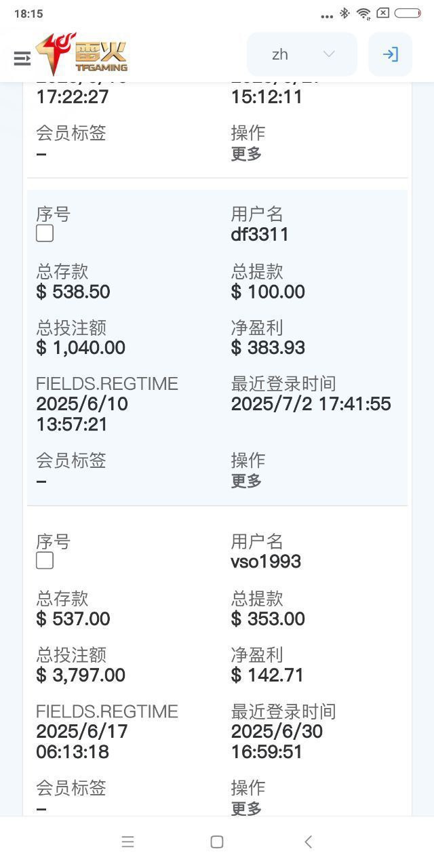
Task: Open 更多 actions for vso1993
Action: coord(246,808)
